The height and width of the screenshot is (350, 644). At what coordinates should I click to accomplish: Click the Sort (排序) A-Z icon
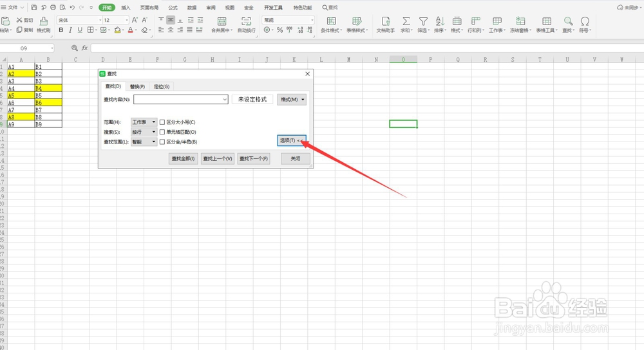[x=440, y=21]
